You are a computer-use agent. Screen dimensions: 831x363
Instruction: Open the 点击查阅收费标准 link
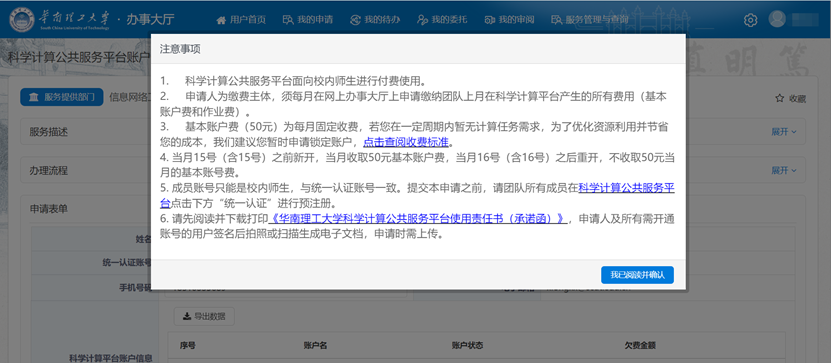406,143
